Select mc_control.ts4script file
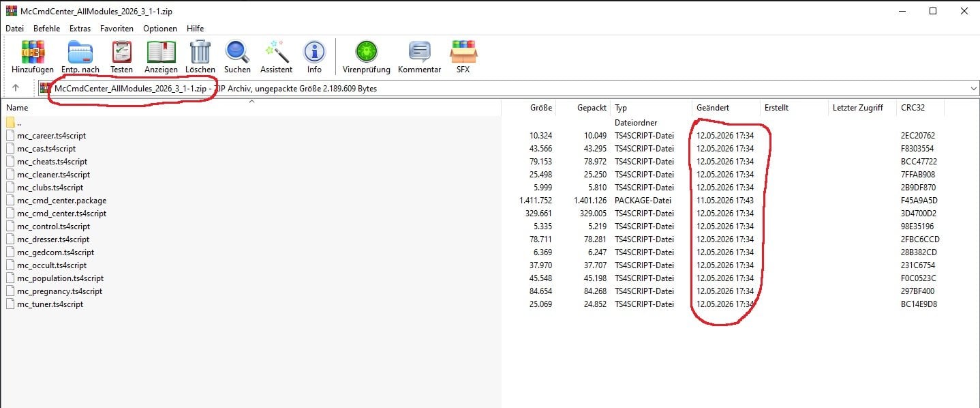Screen dimensions: 980x408 point(53,227)
